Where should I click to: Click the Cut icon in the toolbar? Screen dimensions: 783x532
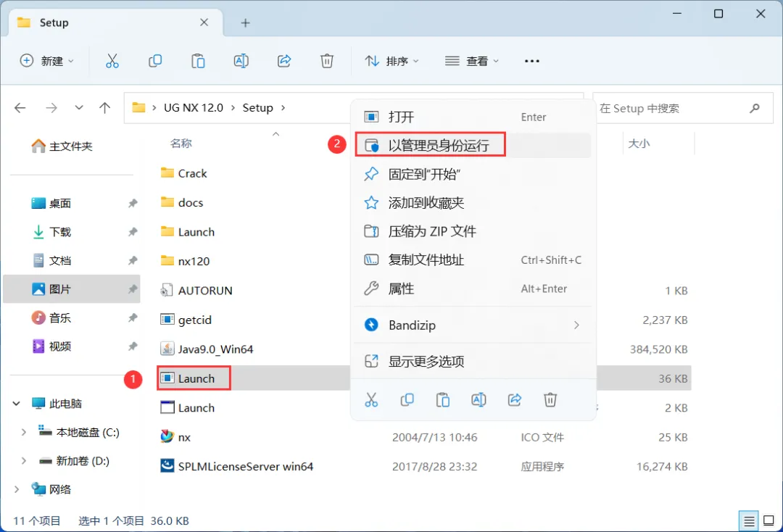click(112, 61)
